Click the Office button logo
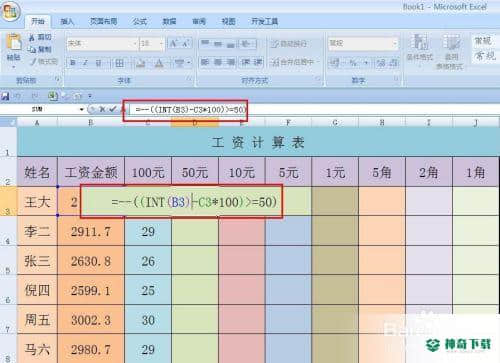The width and height of the screenshot is (500, 363). [x=10, y=12]
